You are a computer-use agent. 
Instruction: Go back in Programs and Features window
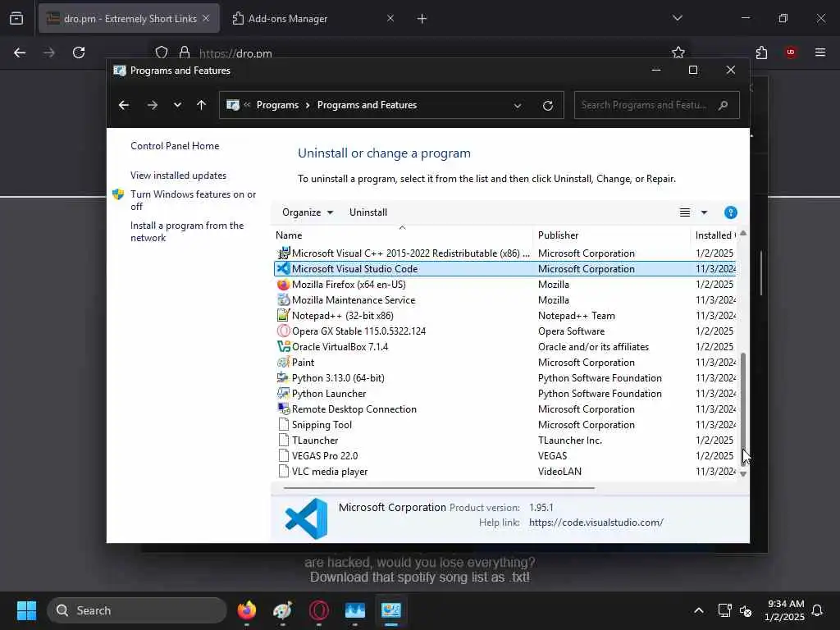124,105
